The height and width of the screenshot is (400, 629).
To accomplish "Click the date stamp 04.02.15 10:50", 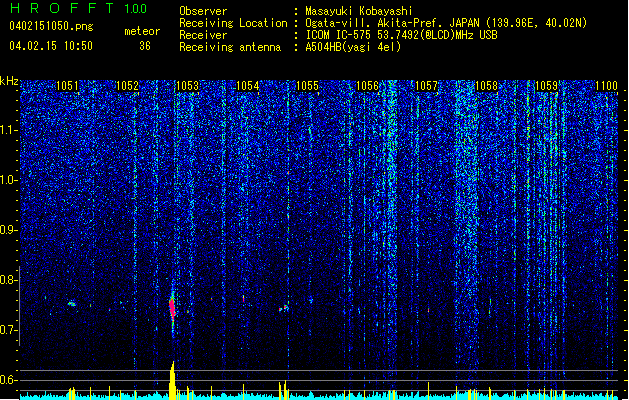I will pos(51,46).
